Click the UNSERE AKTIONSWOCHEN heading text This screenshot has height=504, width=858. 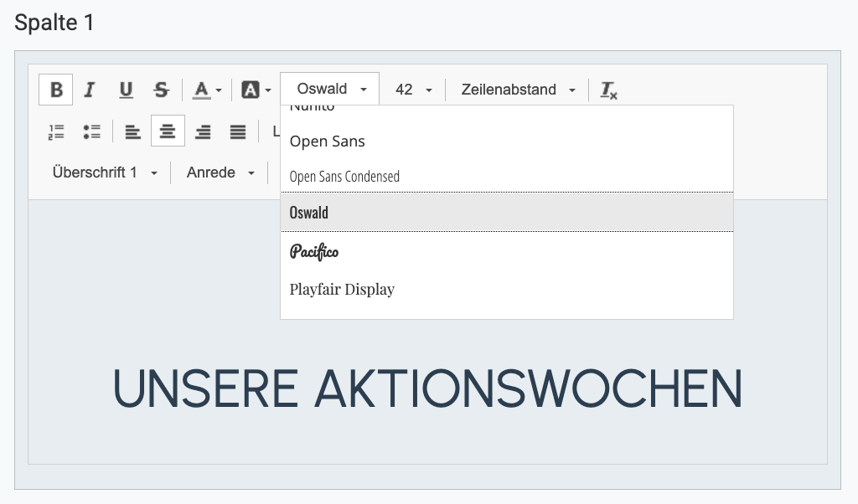click(x=427, y=389)
